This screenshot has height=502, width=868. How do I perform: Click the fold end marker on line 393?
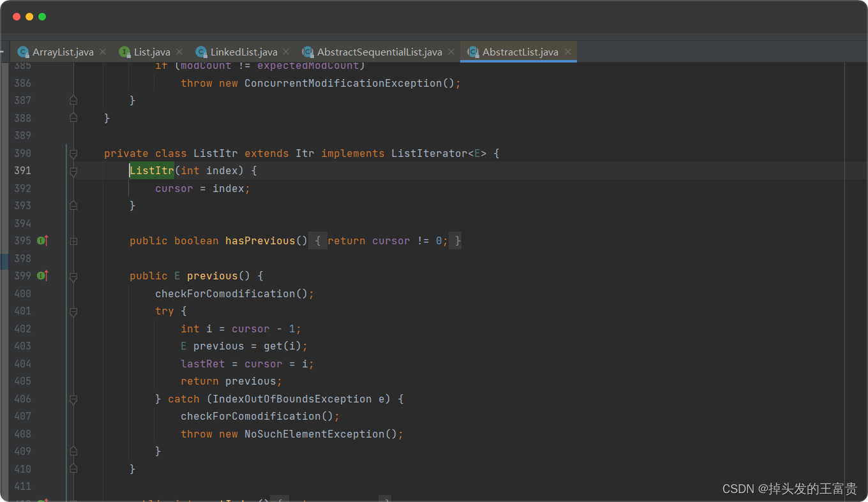coord(73,205)
